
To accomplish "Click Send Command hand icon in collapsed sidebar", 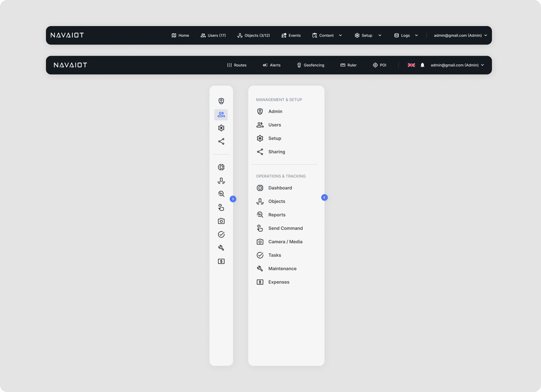I will click(x=221, y=207).
